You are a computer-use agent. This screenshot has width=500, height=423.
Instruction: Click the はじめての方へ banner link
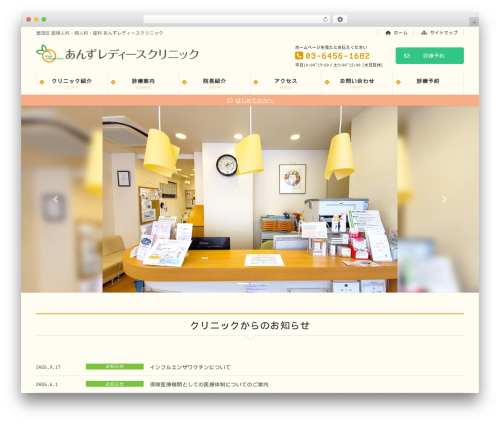[x=254, y=100]
